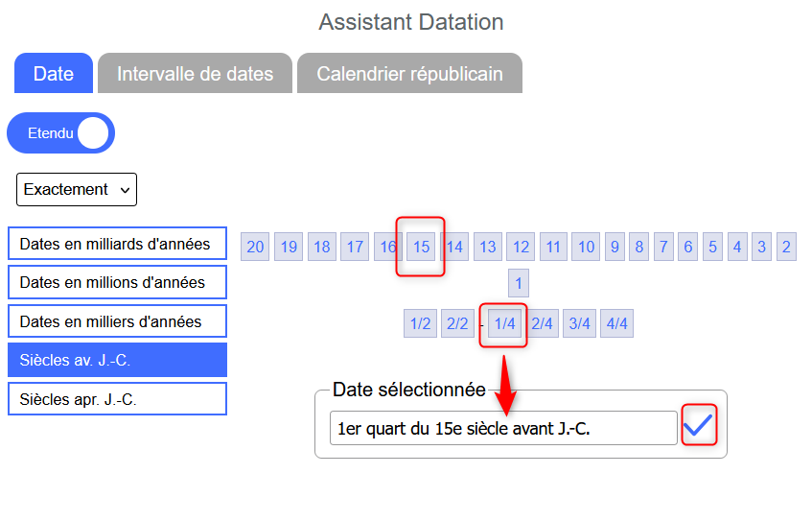The width and height of the screenshot is (812, 521).
Task: Select Dates en milliers d'années
Action: point(117,321)
